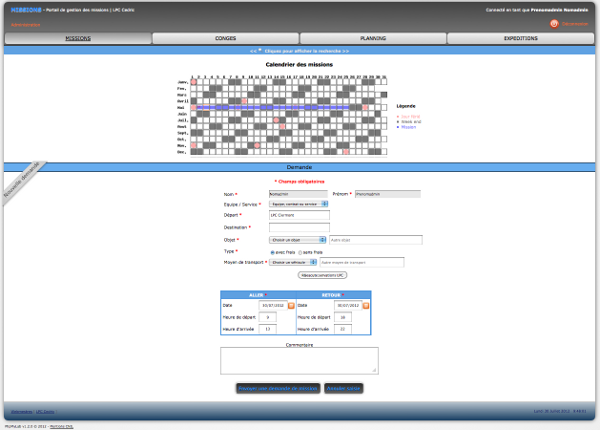Open the EXPEDITIONS tab

click(x=520, y=38)
